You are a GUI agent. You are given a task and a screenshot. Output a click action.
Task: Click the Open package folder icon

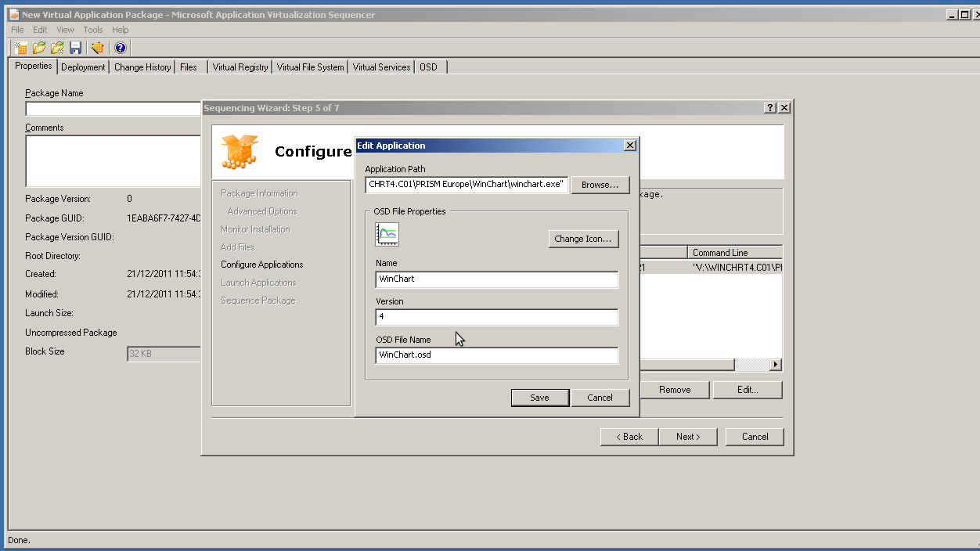point(39,48)
